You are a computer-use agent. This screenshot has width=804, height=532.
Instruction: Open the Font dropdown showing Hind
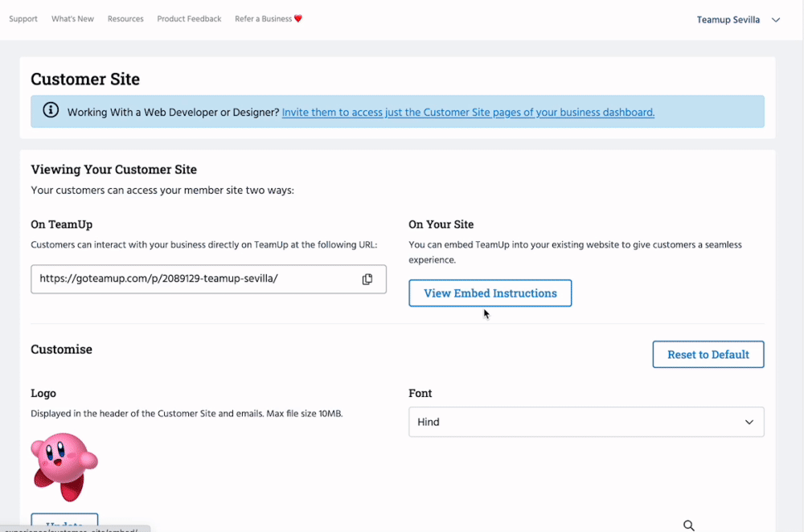click(x=586, y=422)
